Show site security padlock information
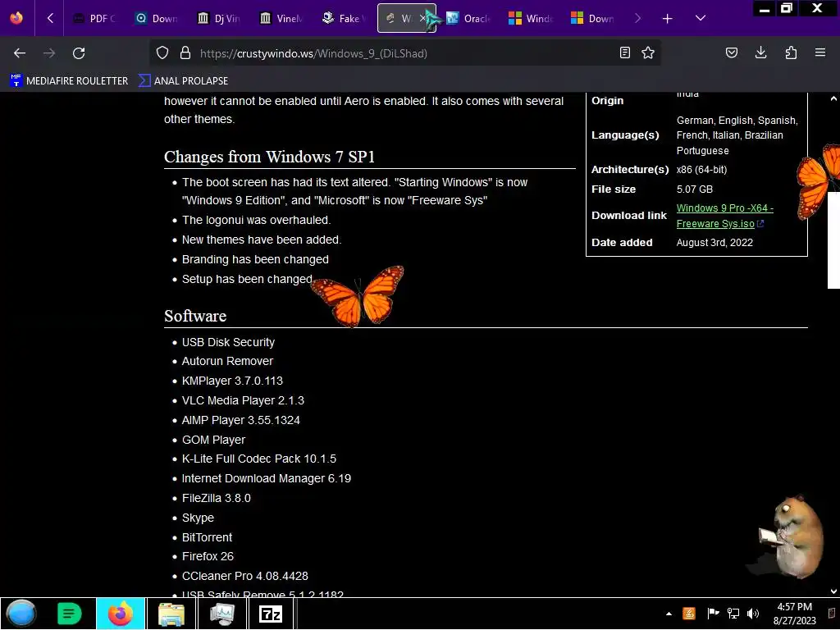 [185, 52]
